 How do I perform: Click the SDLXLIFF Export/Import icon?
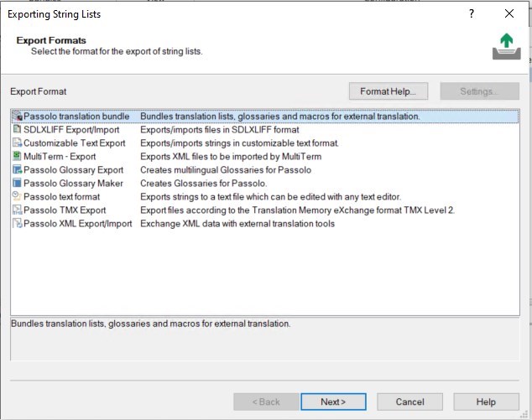coord(18,130)
